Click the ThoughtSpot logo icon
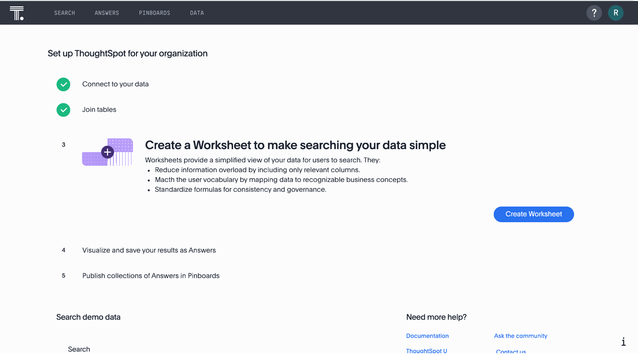Screen dimensions: 638x364 pyautogui.click(x=17, y=13)
